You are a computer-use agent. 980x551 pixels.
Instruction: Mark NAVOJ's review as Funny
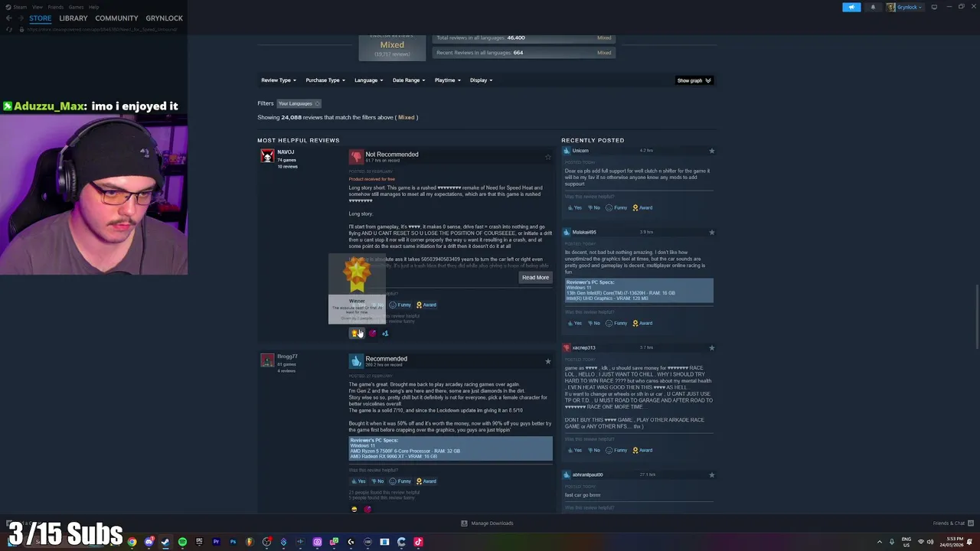click(400, 305)
